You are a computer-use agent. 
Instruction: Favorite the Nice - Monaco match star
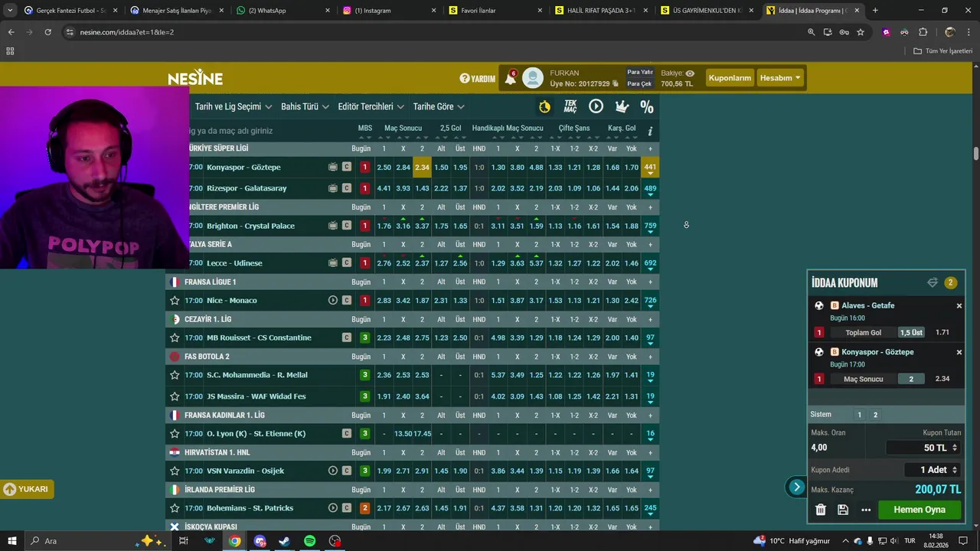pyautogui.click(x=175, y=300)
